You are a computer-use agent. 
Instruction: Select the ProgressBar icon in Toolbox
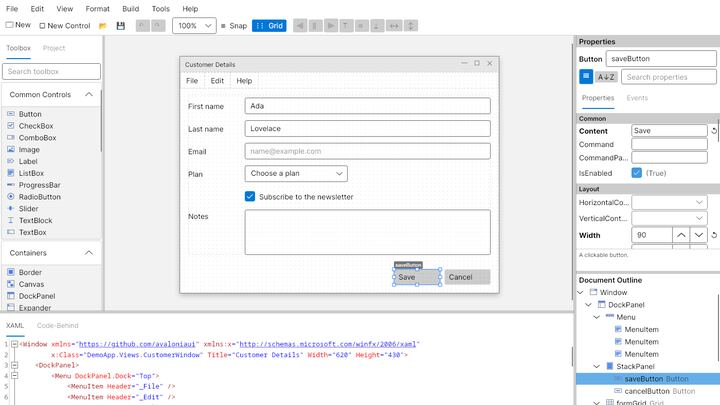tap(11, 185)
